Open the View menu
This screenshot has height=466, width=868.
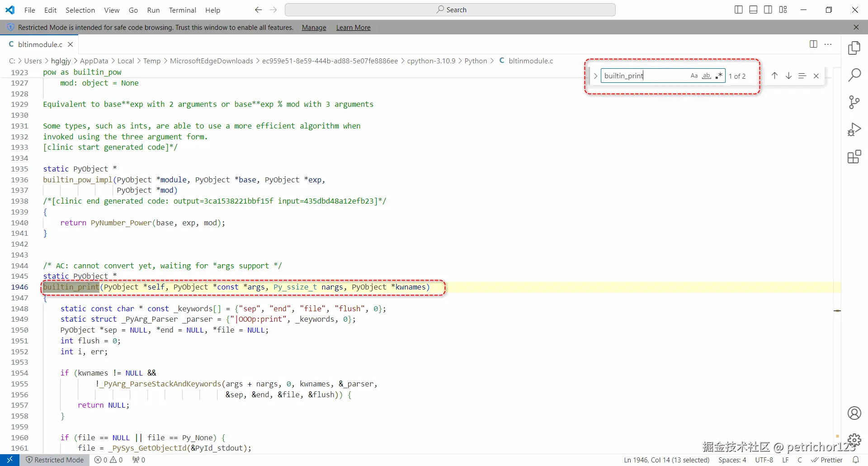112,10
